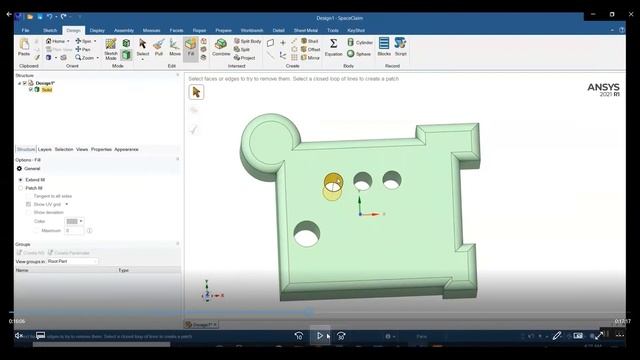Click the video progress bar position marker
The height and width of the screenshot is (360, 640).
point(309,313)
